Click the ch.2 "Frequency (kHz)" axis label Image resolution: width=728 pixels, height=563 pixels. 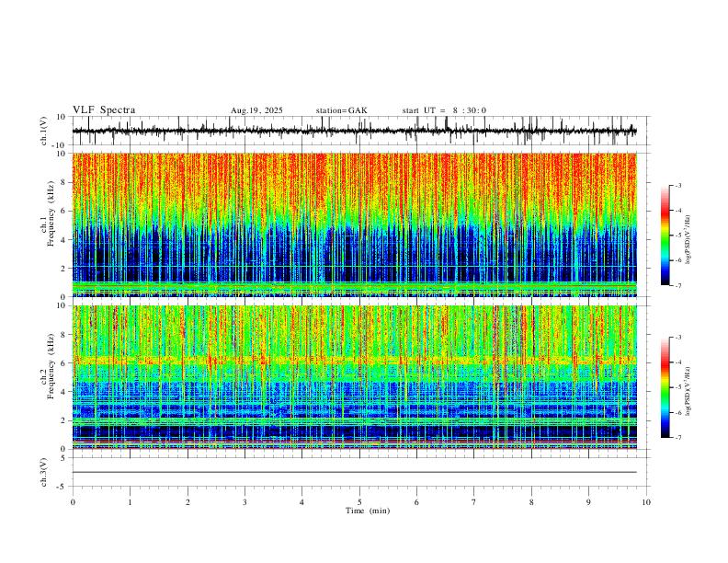[x=51, y=366]
